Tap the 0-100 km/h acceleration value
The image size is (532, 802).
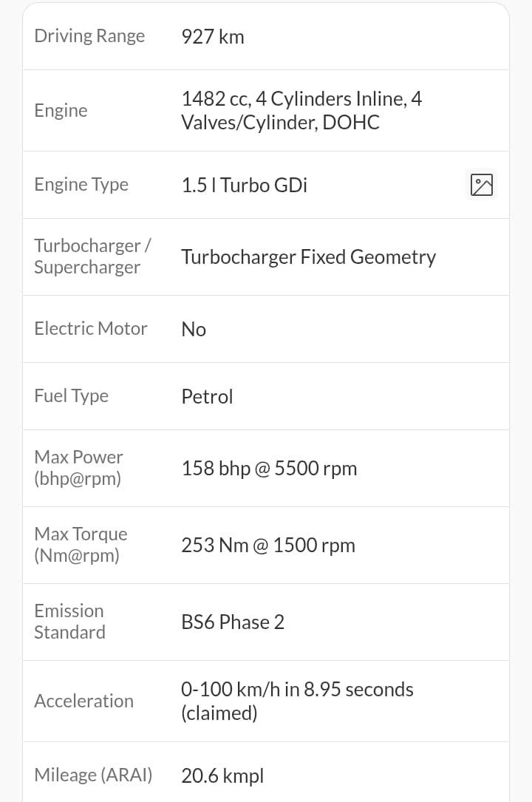297,701
